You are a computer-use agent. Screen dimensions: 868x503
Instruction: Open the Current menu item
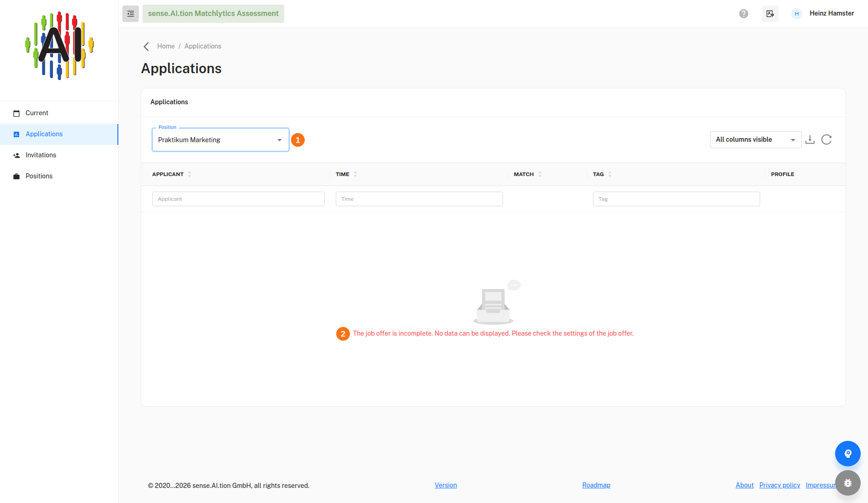[59, 113]
